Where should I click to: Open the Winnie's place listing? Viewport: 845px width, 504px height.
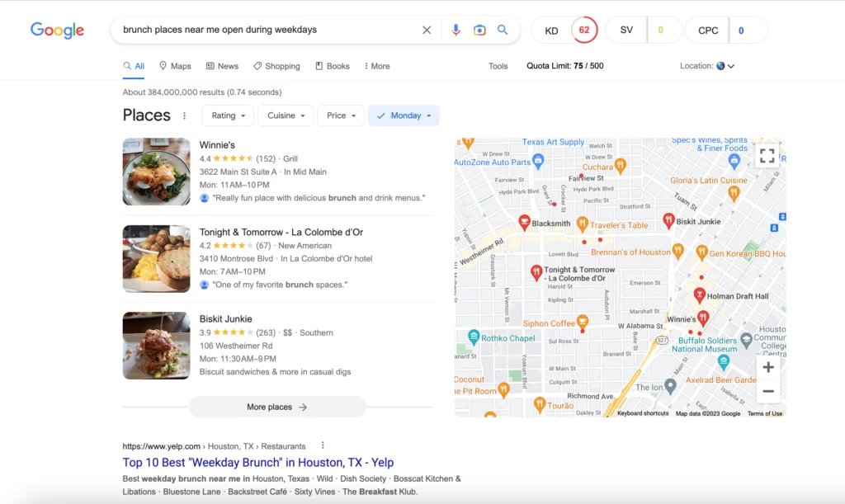click(x=217, y=145)
